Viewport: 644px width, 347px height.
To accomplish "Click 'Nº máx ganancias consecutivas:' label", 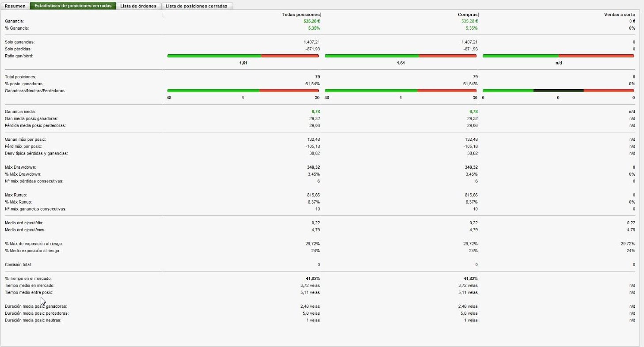I will coord(35,209).
